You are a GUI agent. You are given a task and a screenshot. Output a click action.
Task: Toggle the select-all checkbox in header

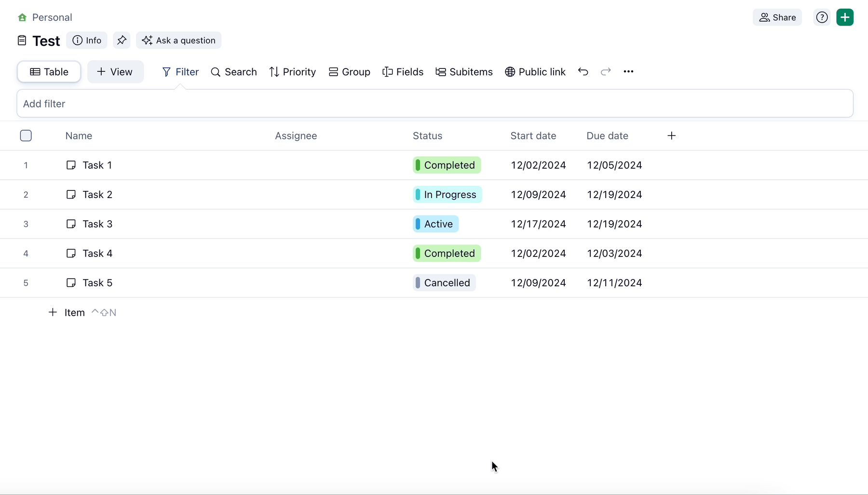tap(26, 135)
